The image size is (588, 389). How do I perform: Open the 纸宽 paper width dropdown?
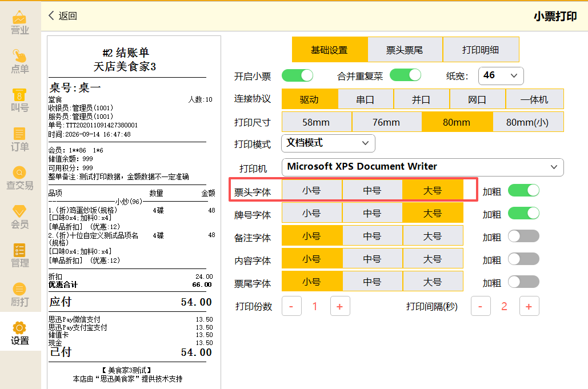click(x=501, y=76)
